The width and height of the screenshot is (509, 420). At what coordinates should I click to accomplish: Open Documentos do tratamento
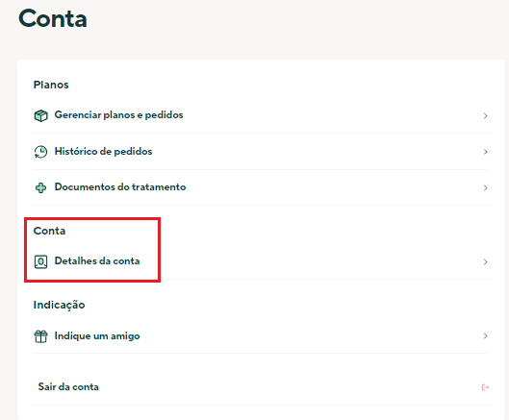click(x=261, y=187)
